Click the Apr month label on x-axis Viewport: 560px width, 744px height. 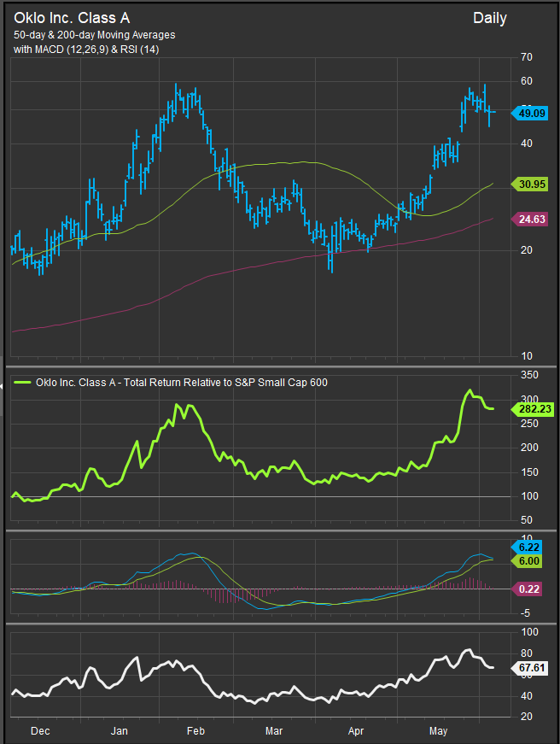356,730
